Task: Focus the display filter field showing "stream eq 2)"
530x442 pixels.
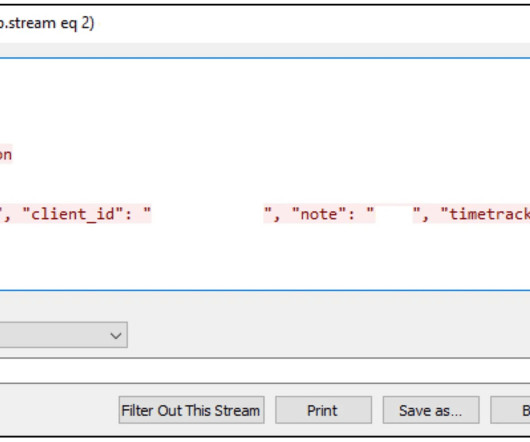Action: [265, 24]
